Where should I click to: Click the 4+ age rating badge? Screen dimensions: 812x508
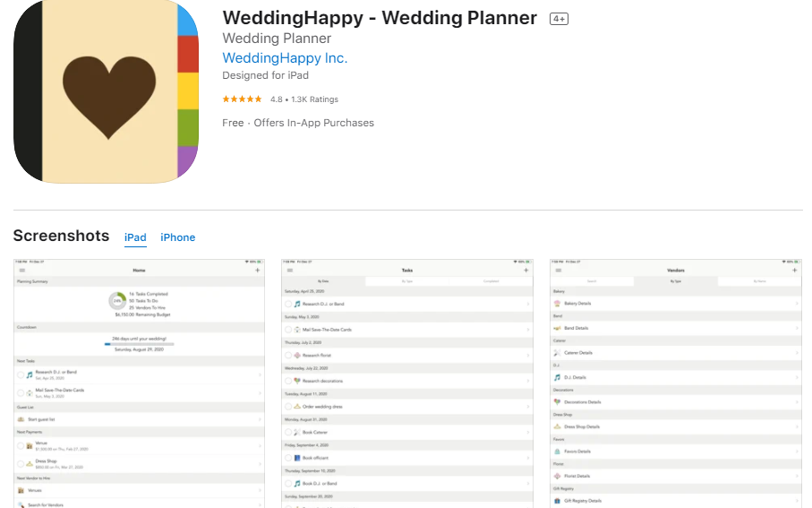click(559, 19)
